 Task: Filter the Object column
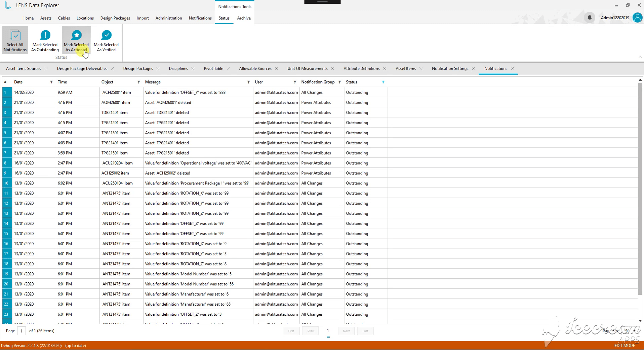pyautogui.click(x=139, y=82)
